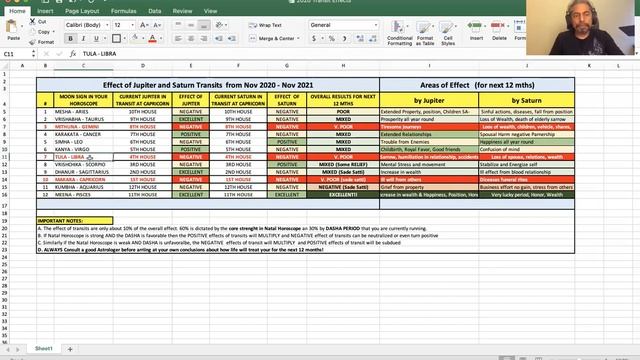Screen dimensions: 640x360
Task: Switch to the View ribbon tab
Action: pyautogui.click(x=210, y=11)
